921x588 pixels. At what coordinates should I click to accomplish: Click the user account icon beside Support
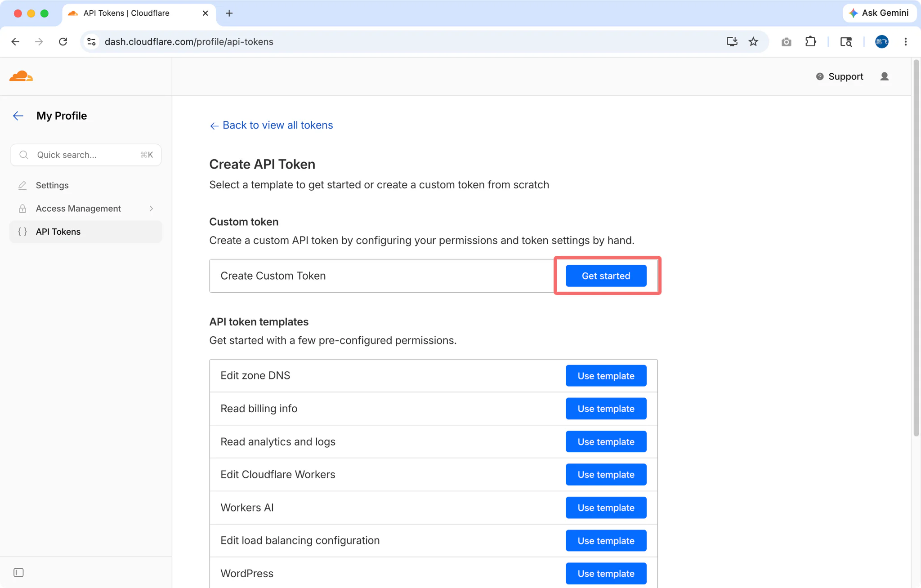[884, 76]
